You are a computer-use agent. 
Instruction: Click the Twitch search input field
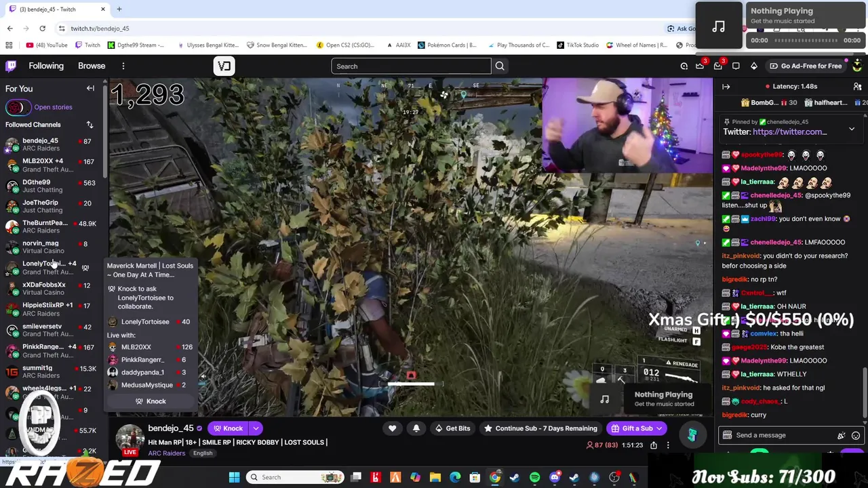411,66
